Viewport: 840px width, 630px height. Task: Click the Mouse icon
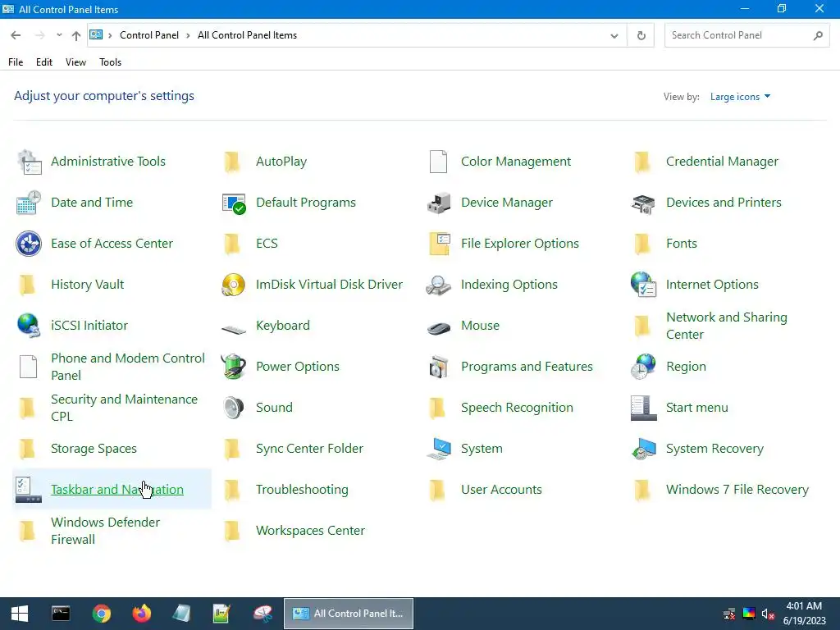[x=439, y=326]
